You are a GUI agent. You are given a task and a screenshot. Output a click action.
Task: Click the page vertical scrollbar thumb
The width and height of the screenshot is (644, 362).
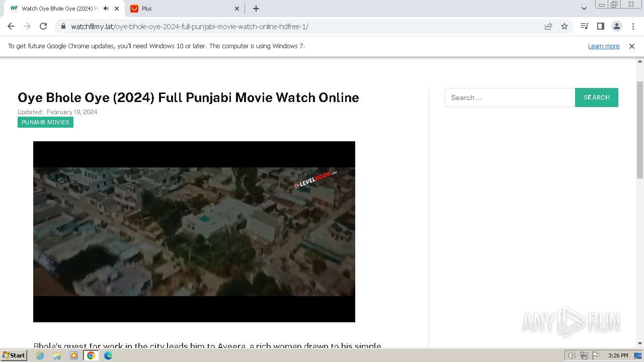tap(640, 129)
